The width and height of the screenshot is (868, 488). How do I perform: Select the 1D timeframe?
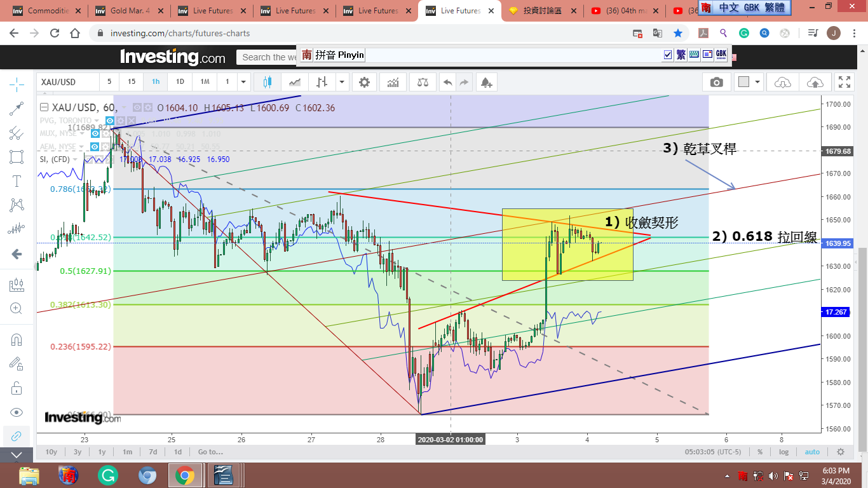[x=180, y=82]
